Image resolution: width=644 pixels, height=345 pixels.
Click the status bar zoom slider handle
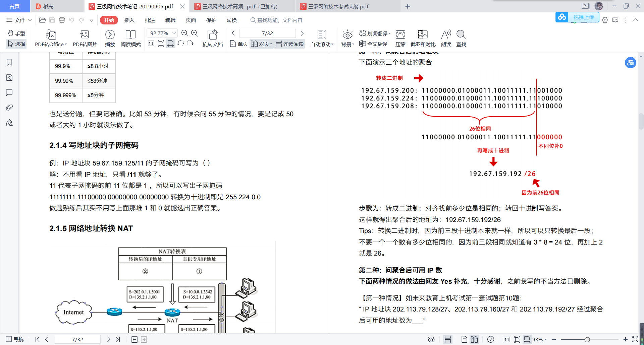[x=587, y=339]
